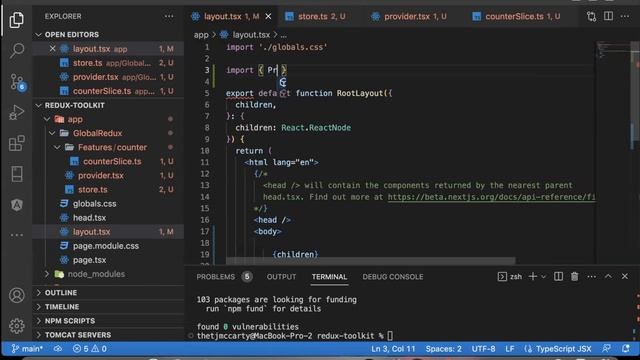This screenshot has height=360, width=640.
Task: Open the Manage settings gear
Action: point(16,326)
